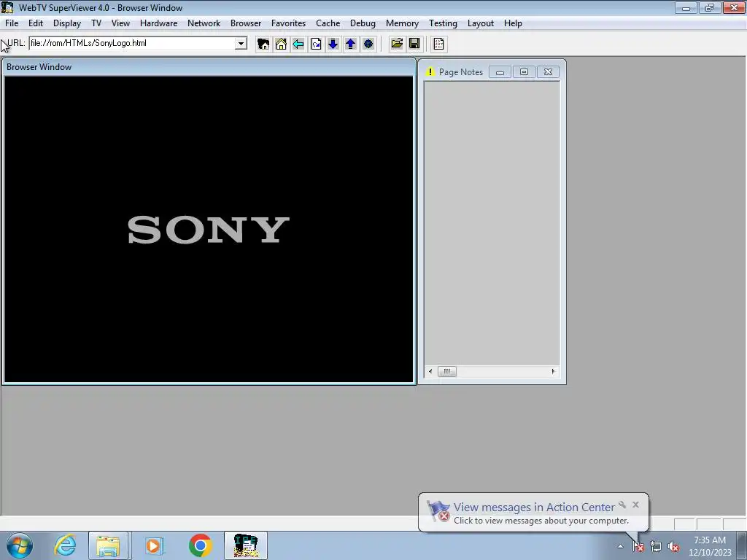Open Windows Media Player from taskbar
747x560 pixels.
[x=154, y=545]
